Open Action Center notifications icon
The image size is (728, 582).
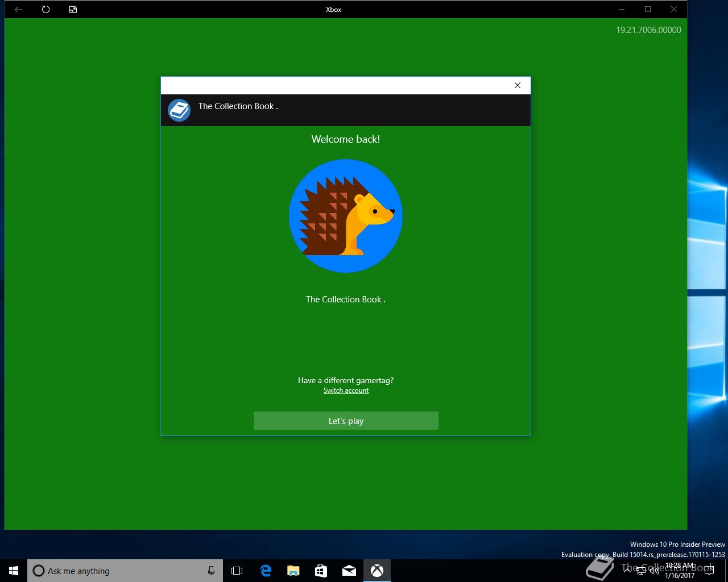[x=709, y=571]
